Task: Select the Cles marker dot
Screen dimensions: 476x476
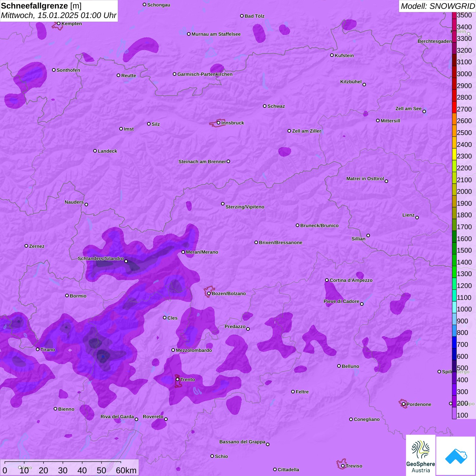Action: point(165,318)
